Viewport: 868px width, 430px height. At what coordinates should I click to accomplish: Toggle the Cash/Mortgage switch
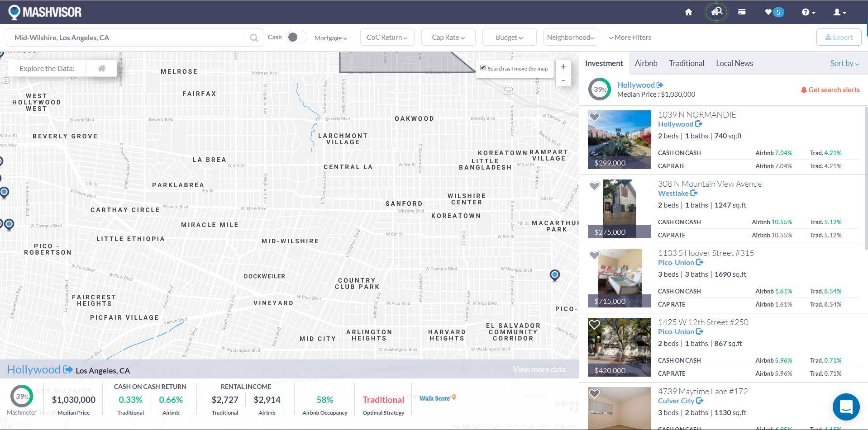coord(296,38)
